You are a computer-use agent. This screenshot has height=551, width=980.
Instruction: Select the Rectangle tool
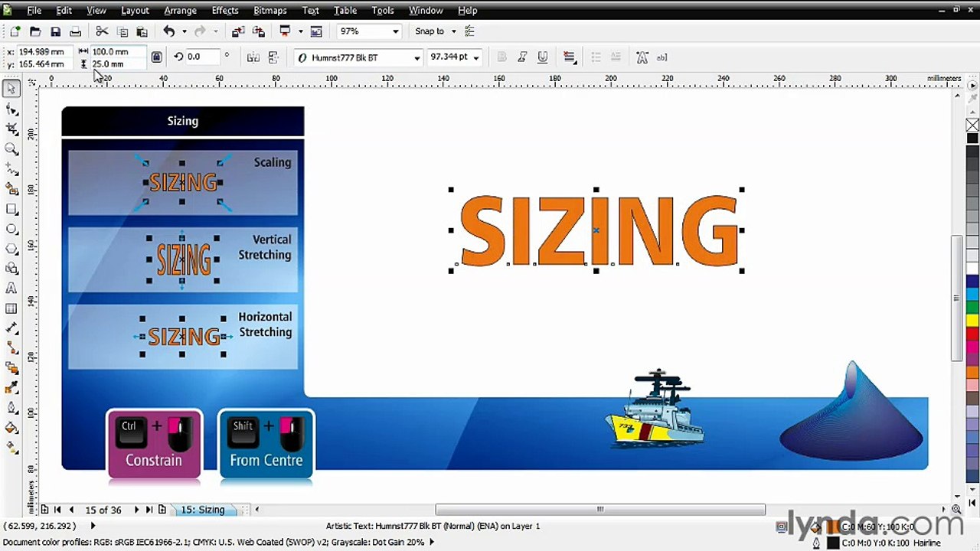point(11,209)
